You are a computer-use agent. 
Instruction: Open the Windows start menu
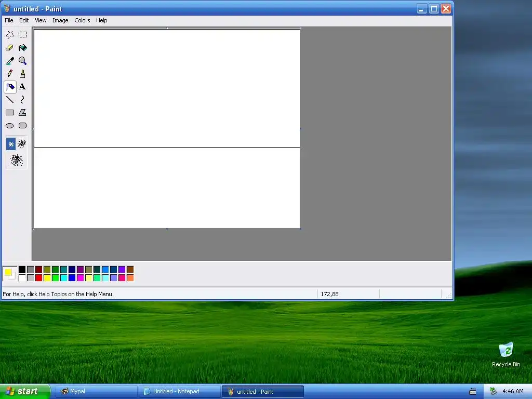[x=25, y=392]
